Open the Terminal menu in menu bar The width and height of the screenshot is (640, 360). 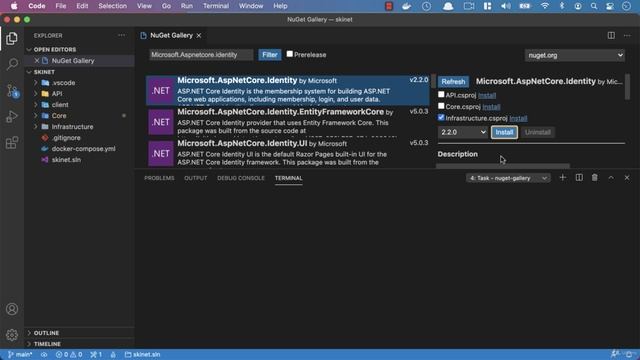pyautogui.click(x=216, y=6)
